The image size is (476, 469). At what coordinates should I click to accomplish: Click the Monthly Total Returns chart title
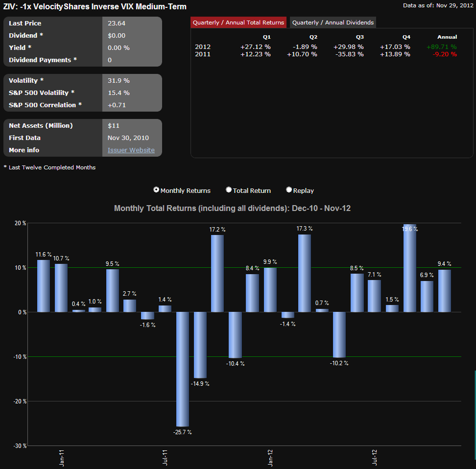(x=232, y=208)
